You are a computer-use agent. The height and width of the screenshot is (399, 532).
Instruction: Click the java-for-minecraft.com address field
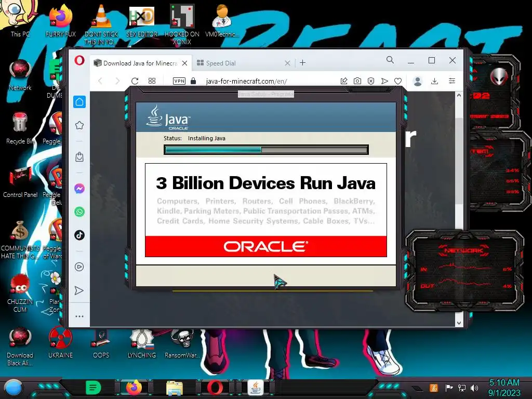pyautogui.click(x=246, y=81)
